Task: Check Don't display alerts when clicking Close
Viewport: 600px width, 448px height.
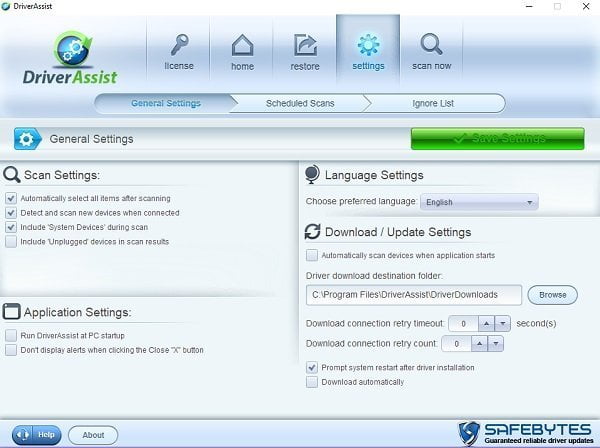Action: point(11,350)
